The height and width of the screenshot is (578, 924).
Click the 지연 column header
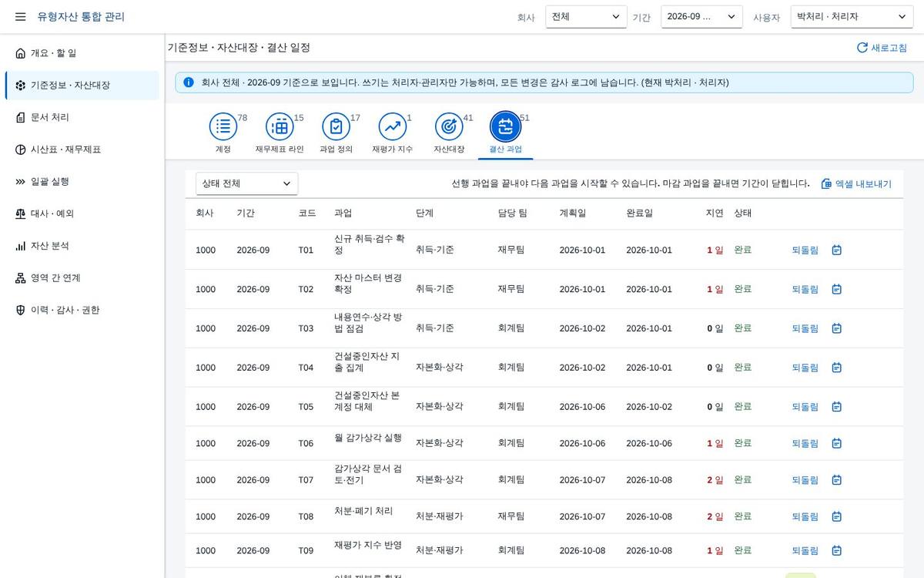tap(715, 213)
